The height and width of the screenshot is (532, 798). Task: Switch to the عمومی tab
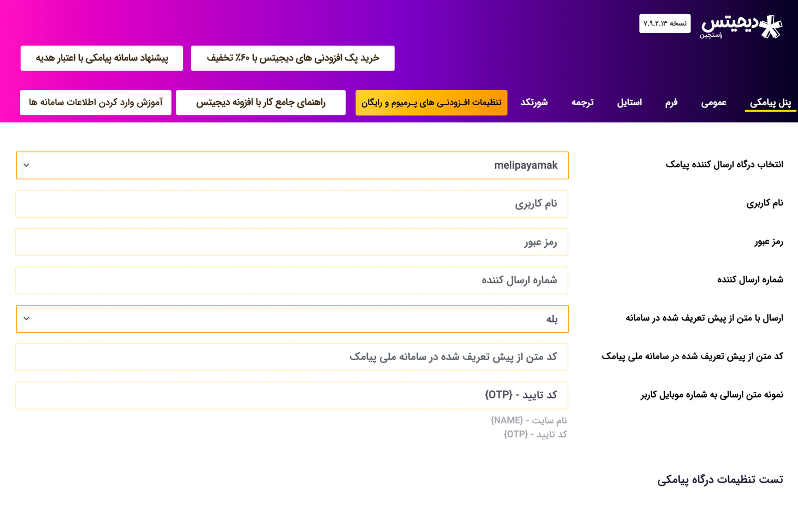click(714, 103)
